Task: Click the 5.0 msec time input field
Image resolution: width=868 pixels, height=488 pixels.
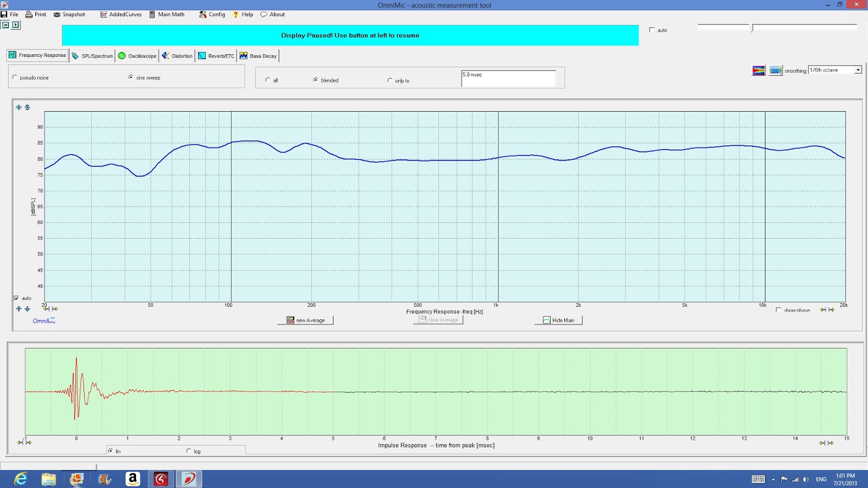Action: [508, 79]
